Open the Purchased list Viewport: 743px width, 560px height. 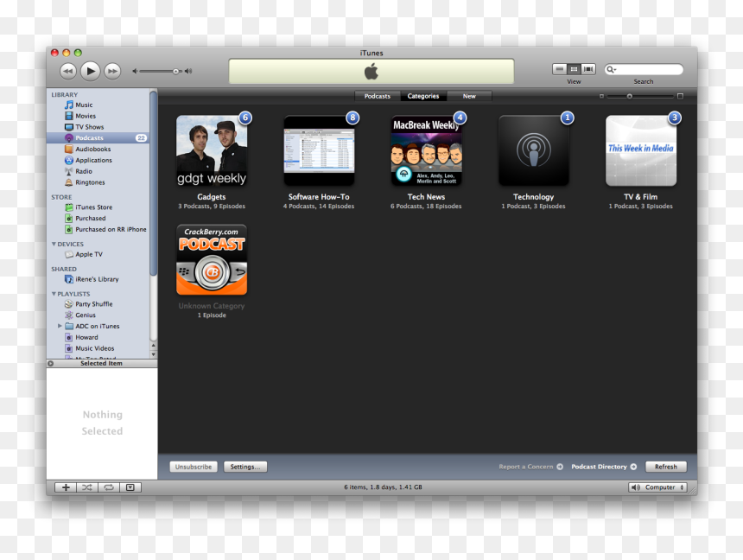click(91, 218)
